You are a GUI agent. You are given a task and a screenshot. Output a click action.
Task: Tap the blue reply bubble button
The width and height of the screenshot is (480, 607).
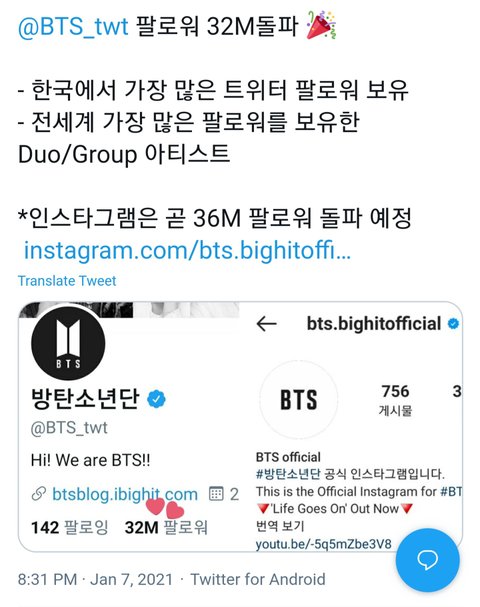(428, 559)
